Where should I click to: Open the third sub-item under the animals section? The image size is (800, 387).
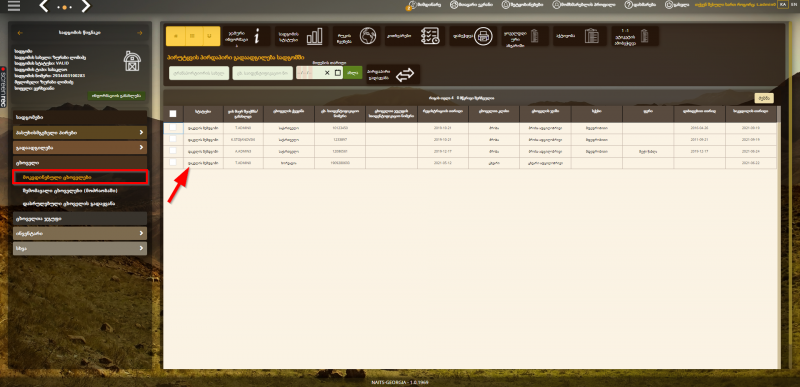(68, 203)
